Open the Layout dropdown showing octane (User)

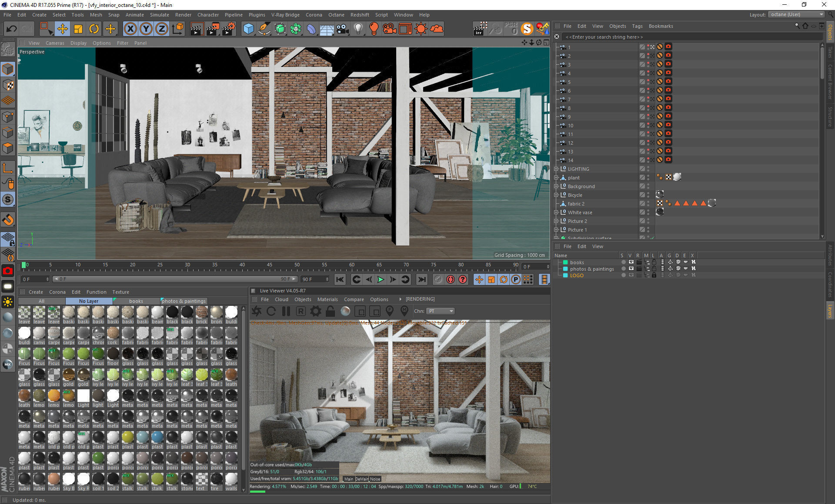796,14
